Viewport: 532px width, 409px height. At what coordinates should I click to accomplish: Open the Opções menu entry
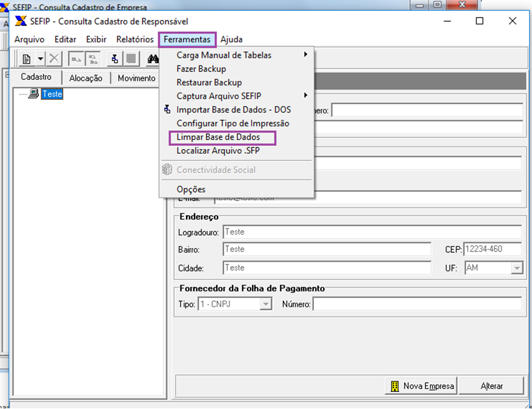(191, 189)
